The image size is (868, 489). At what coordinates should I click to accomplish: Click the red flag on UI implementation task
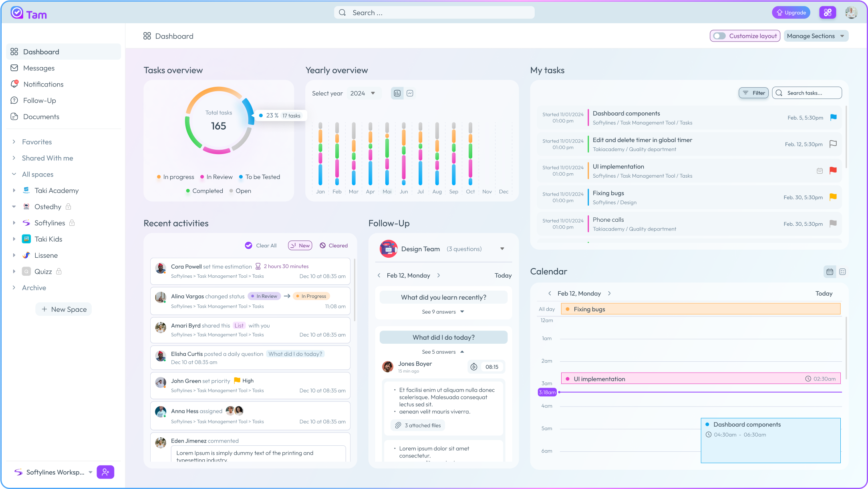click(833, 170)
